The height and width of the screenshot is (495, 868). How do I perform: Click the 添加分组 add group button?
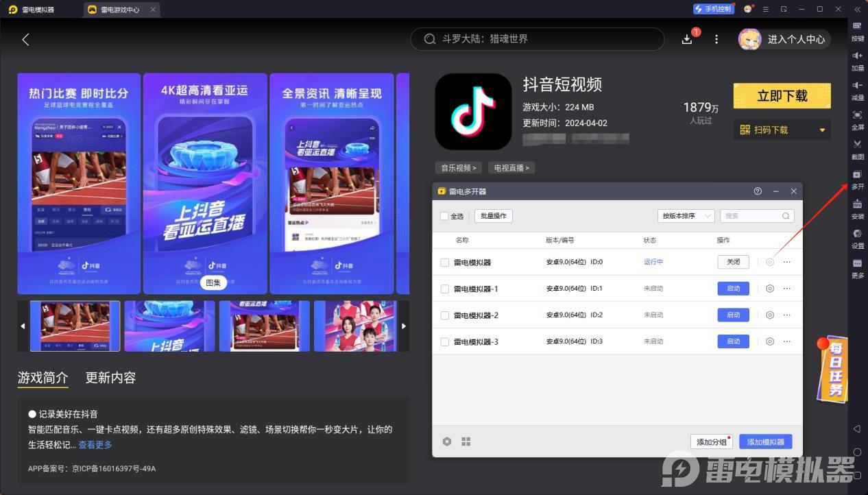pos(712,442)
